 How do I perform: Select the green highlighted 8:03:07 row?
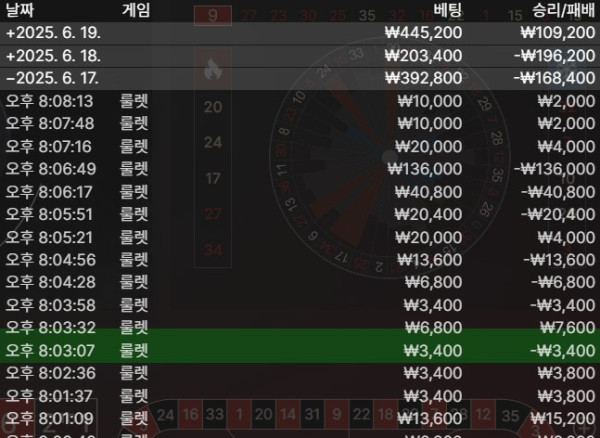click(x=300, y=349)
